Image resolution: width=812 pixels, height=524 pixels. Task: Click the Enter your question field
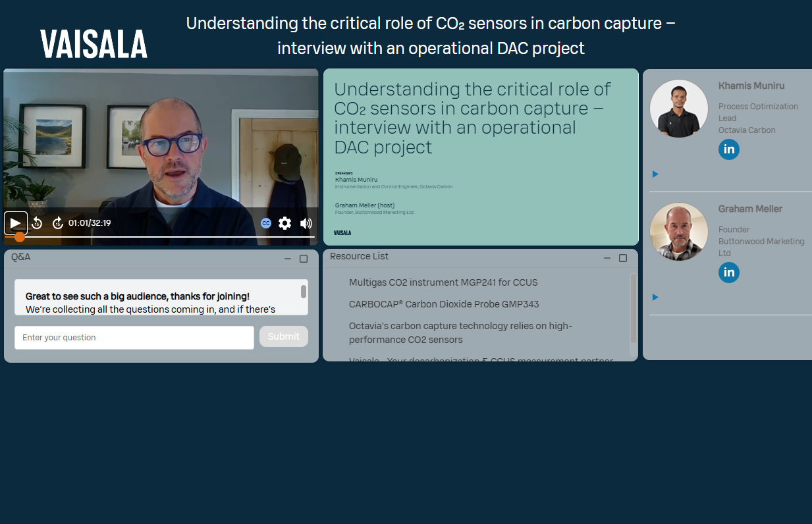click(134, 338)
